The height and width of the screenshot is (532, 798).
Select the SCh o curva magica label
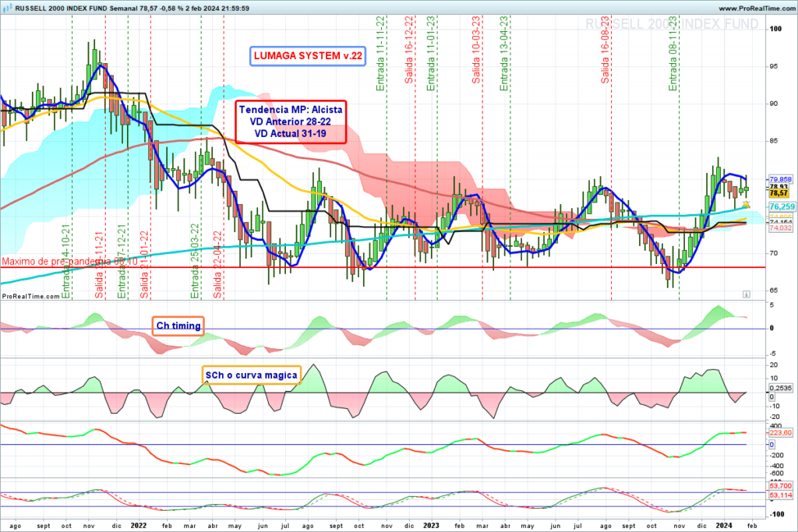point(252,375)
